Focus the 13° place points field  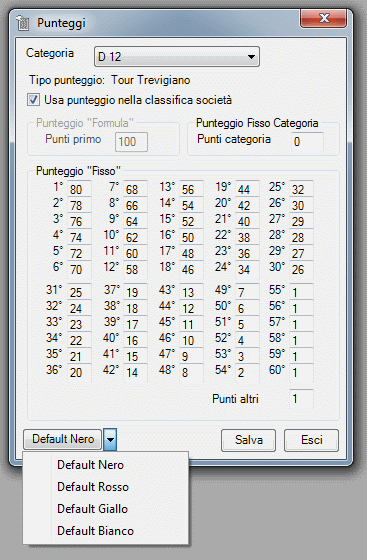(191, 189)
